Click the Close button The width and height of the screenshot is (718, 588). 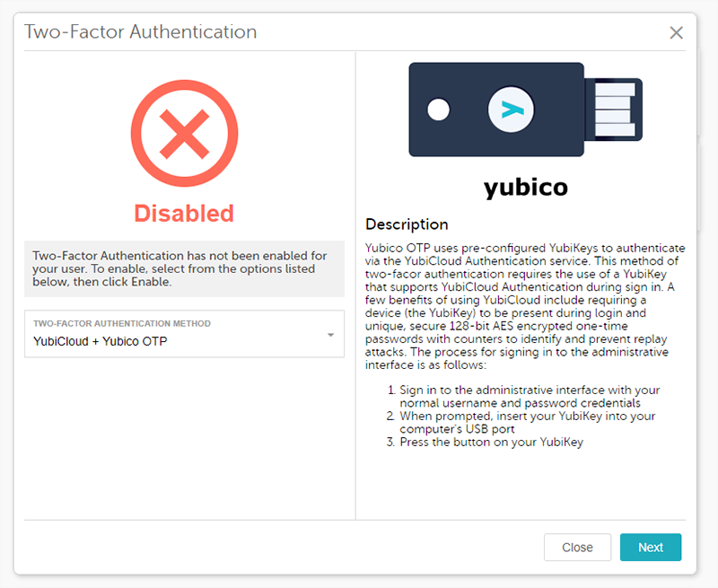pyautogui.click(x=577, y=548)
